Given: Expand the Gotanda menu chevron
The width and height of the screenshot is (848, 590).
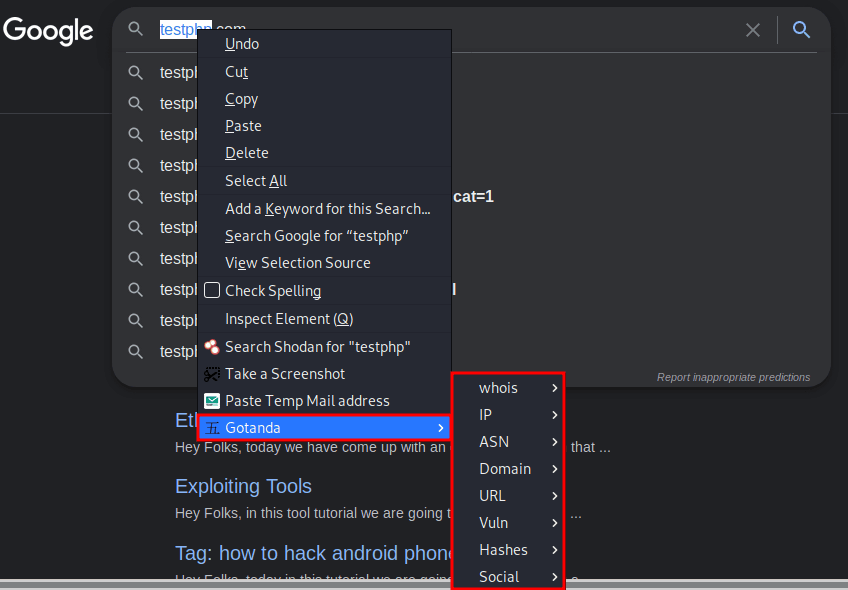Looking at the screenshot, I should 441,428.
